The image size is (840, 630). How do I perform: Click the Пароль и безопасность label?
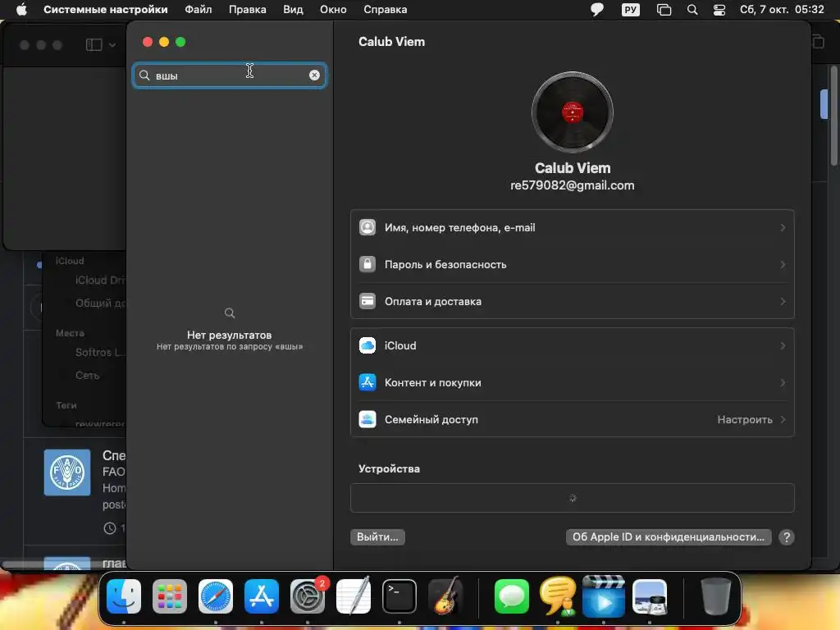click(x=445, y=265)
